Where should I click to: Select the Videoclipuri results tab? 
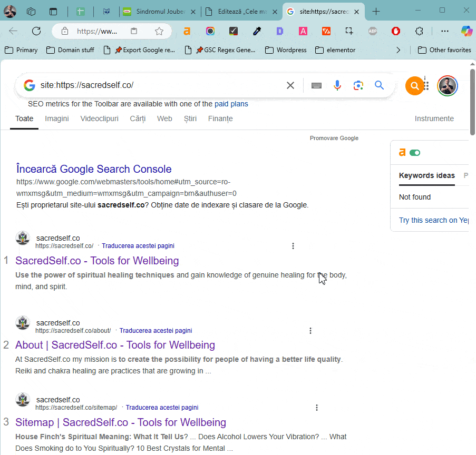pos(99,118)
